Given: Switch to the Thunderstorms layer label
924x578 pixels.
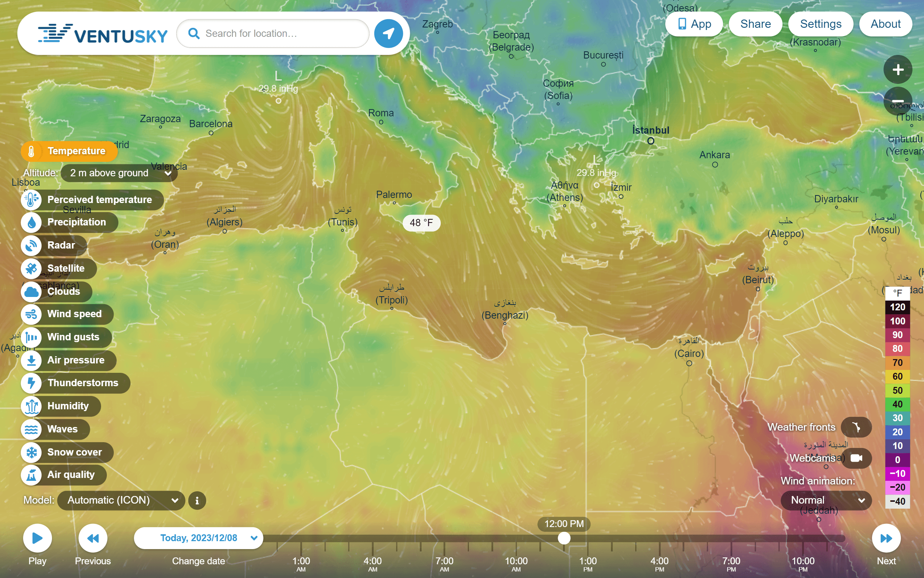Looking at the screenshot, I should 83,383.
